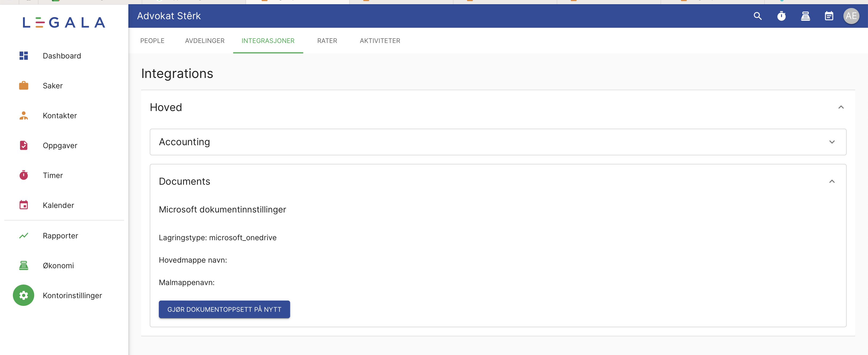
Task: Select the Oppgaver task icon
Action: click(x=24, y=145)
